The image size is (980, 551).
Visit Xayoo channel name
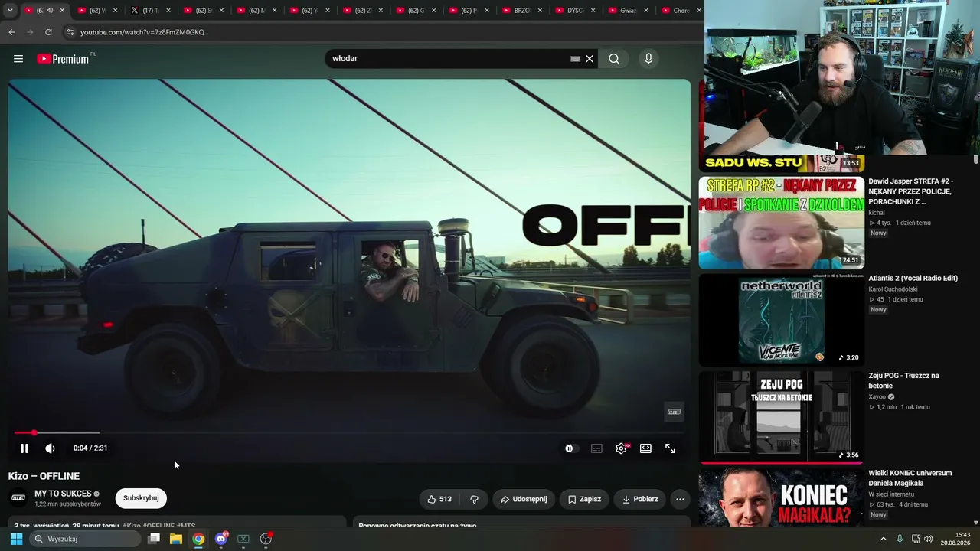[877, 397]
